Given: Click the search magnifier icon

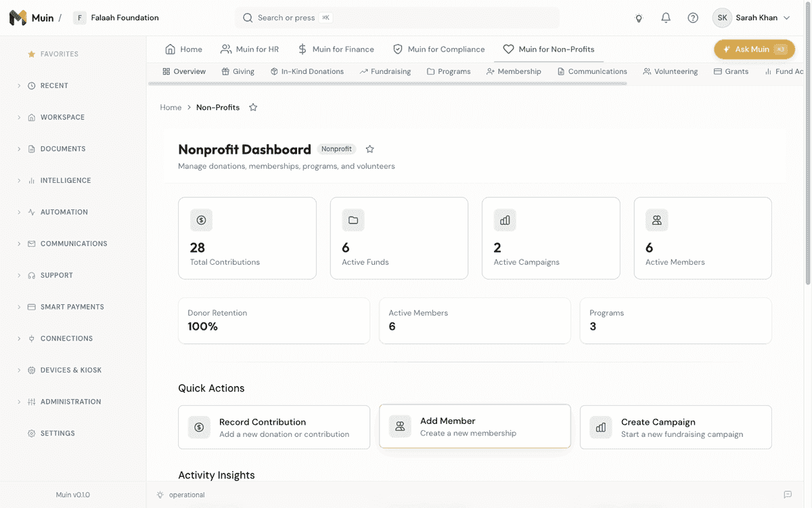Looking at the screenshot, I should point(248,18).
